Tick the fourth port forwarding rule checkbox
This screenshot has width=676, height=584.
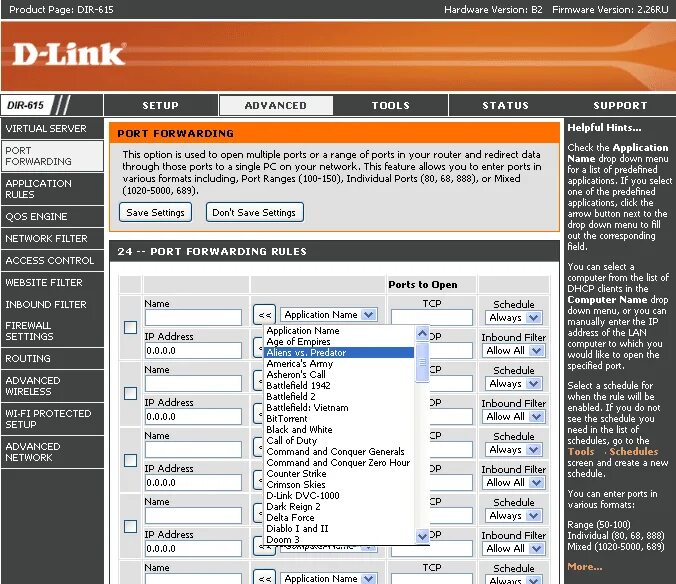pyautogui.click(x=130, y=526)
